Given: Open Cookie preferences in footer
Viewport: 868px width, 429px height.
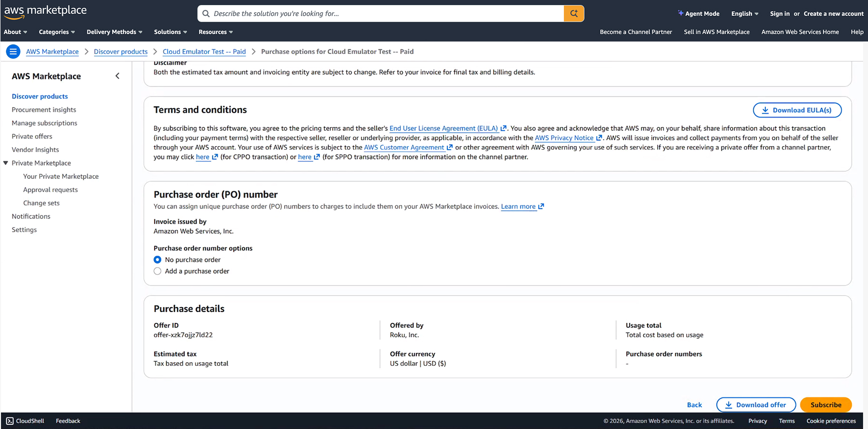Looking at the screenshot, I should 831,421.
